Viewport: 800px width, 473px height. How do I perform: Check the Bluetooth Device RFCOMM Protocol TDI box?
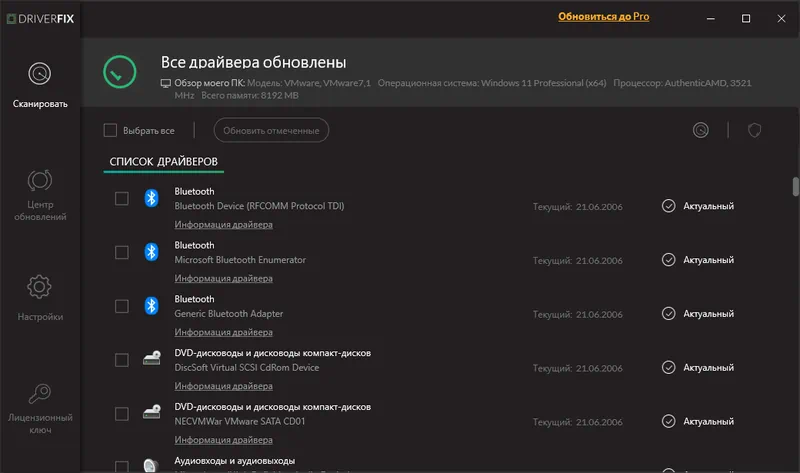(x=121, y=198)
